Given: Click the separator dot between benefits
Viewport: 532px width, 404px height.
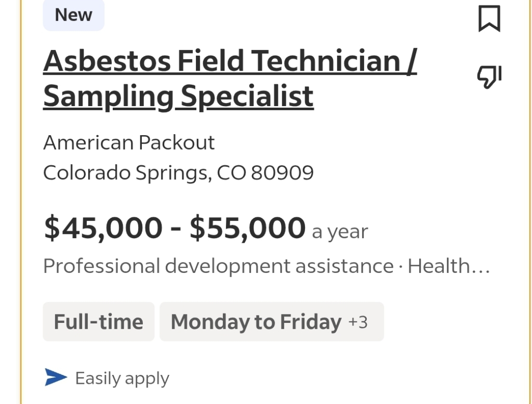Looking at the screenshot, I should (x=401, y=267).
